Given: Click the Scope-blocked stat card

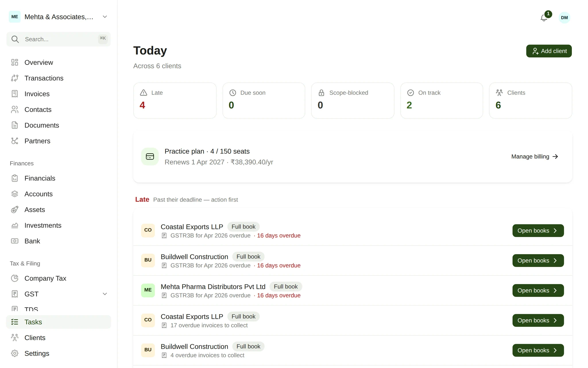Looking at the screenshot, I should (x=353, y=101).
